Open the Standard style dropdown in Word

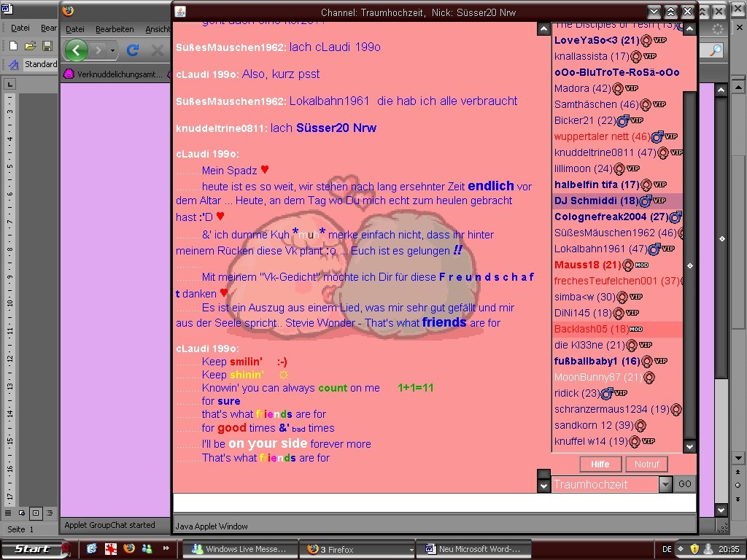click(41, 64)
